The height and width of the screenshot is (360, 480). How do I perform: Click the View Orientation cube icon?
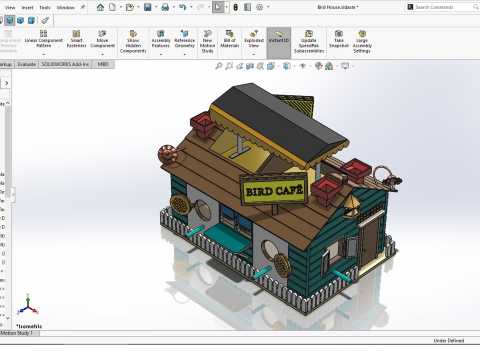270,66
